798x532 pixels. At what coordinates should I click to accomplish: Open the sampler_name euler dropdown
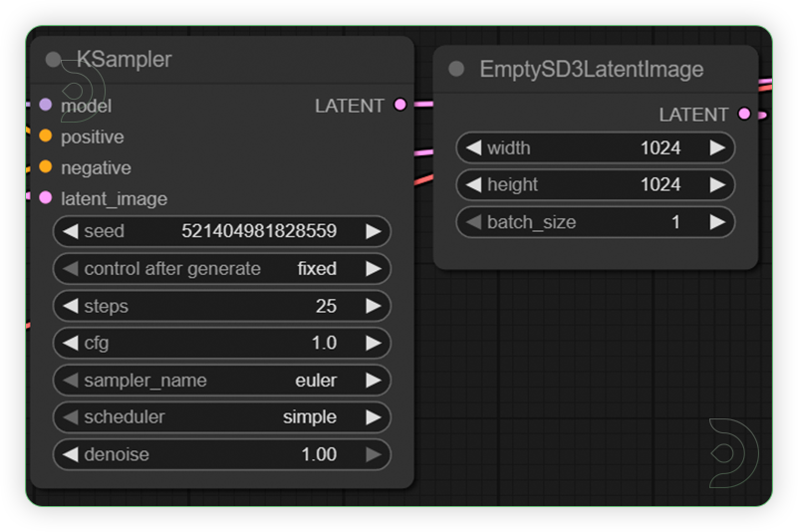pos(221,381)
